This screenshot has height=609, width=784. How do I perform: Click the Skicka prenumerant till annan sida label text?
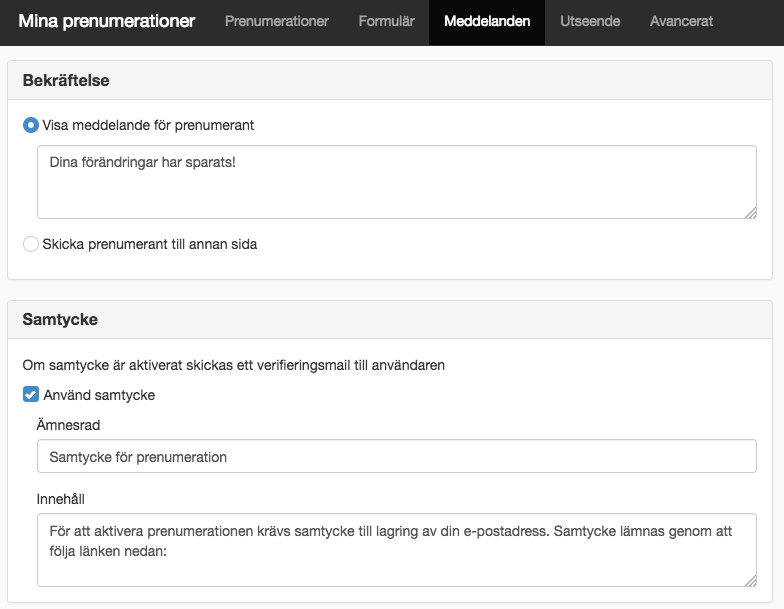pos(150,244)
